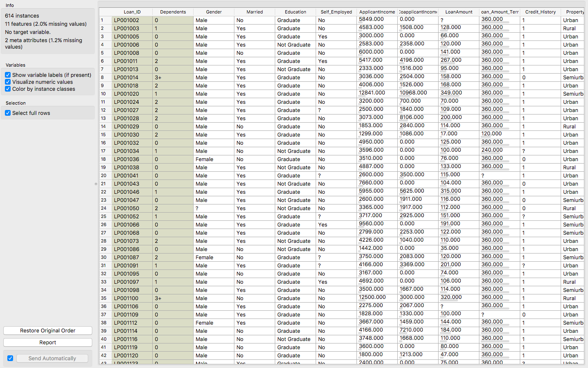Image resolution: width=588 pixels, height=368 pixels.
Task: Click the LoanAmount column header
Action: click(x=459, y=12)
